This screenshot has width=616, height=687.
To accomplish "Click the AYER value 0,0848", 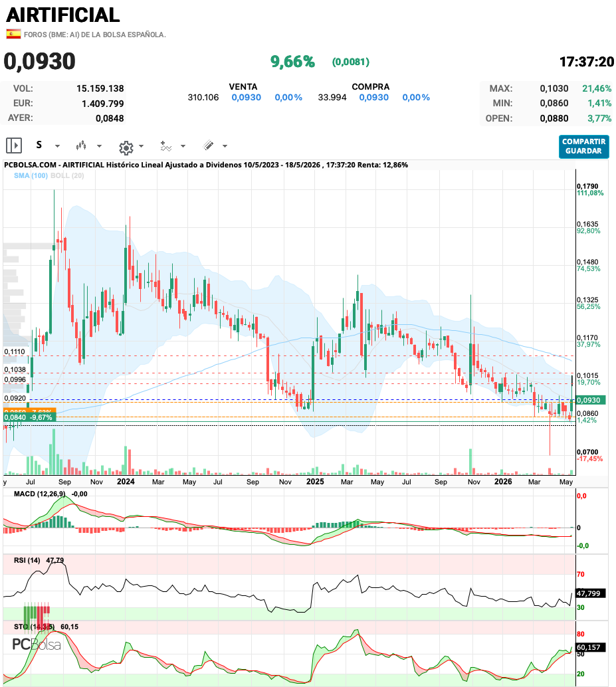I will click(x=110, y=118).
